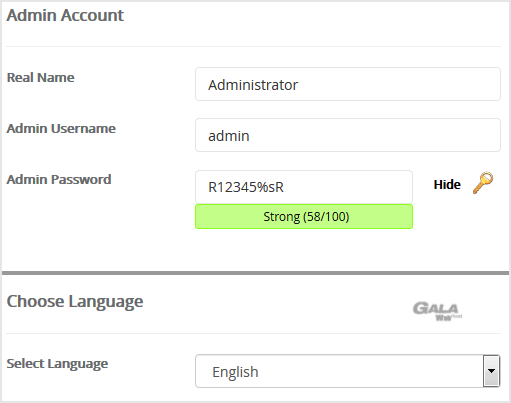
Task: Click the key icon to generate password
Action: tap(483, 183)
